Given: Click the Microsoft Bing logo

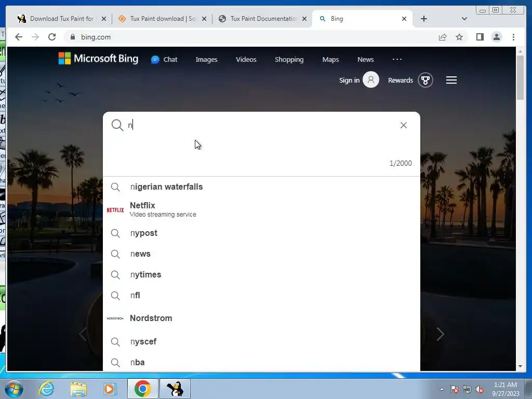Looking at the screenshot, I should 98,58.
